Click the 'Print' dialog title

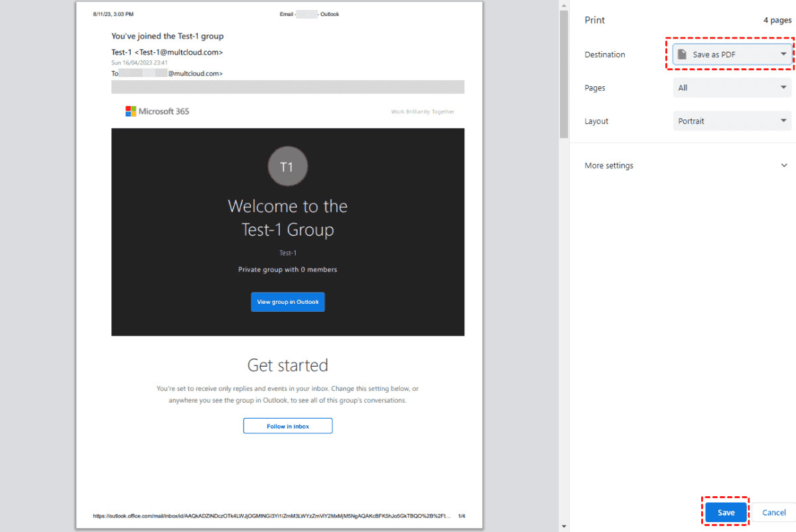pos(594,20)
